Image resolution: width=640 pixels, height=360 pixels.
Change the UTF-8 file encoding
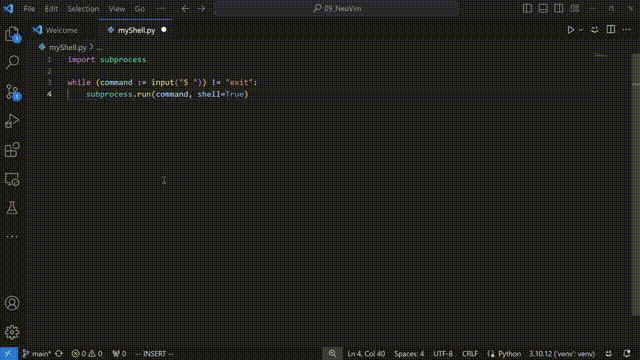443,353
